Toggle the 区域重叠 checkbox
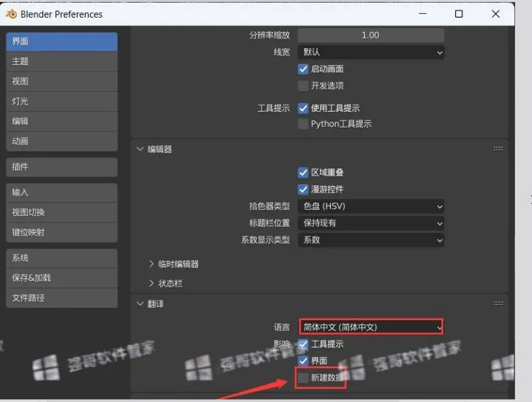Screen dimensions: 532x402 pos(303,172)
